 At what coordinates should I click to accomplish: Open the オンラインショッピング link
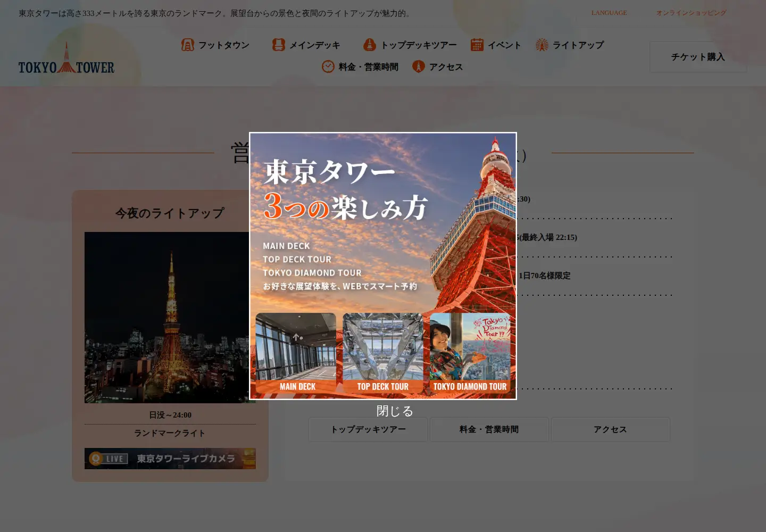691,13
